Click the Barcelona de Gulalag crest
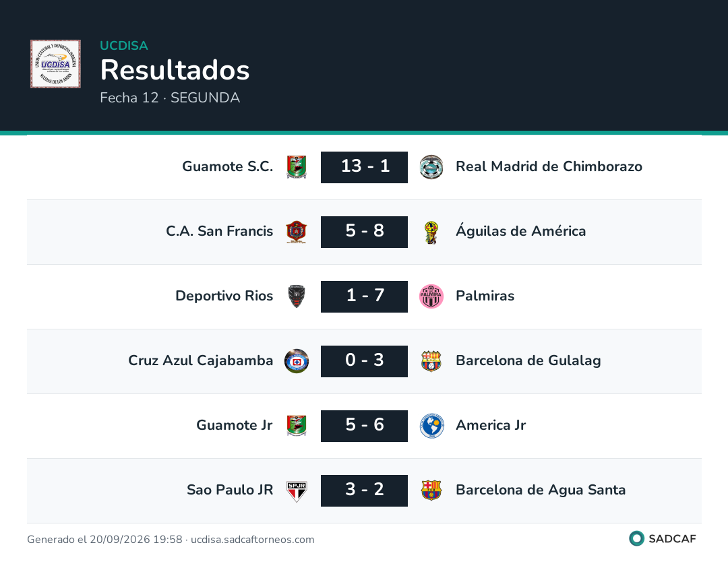The image size is (728, 574). (x=431, y=361)
